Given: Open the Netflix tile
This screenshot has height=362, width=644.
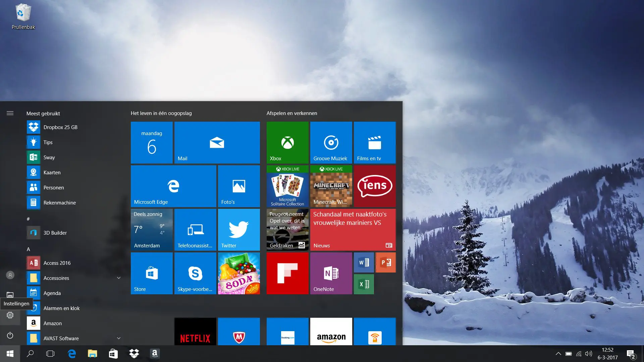Looking at the screenshot, I should click(x=195, y=331).
